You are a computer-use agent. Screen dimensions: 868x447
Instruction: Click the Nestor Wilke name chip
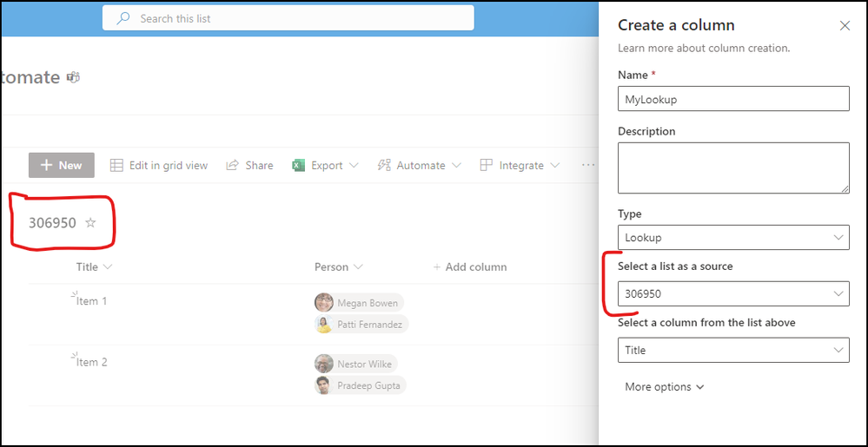pos(356,364)
